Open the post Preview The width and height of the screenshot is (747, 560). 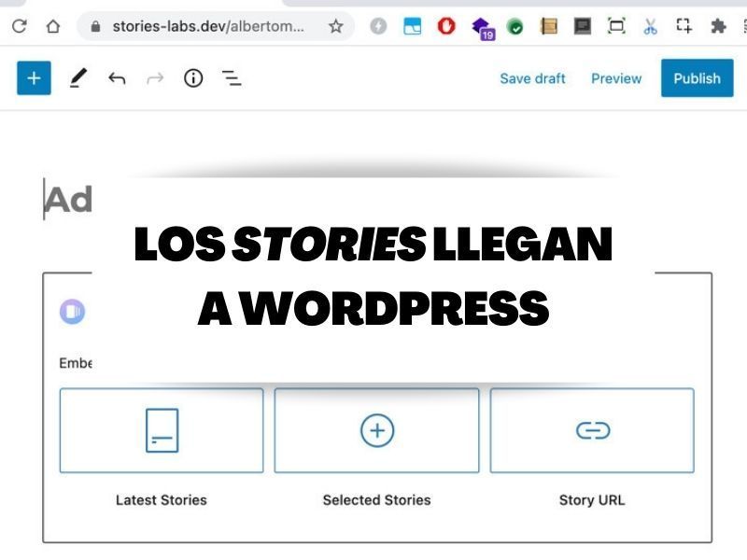(x=616, y=78)
